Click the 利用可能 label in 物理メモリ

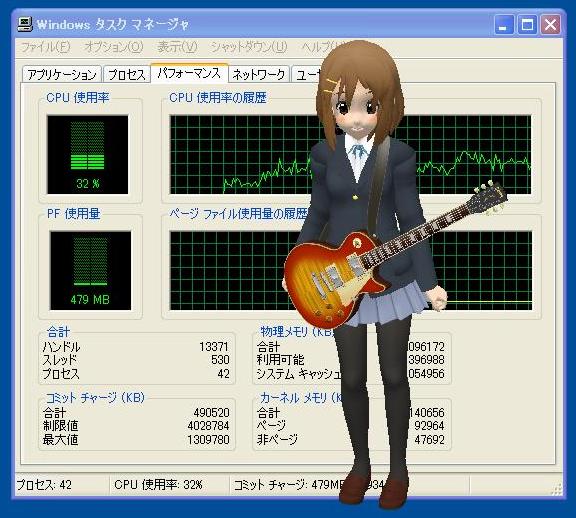pyautogui.click(x=280, y=360)
